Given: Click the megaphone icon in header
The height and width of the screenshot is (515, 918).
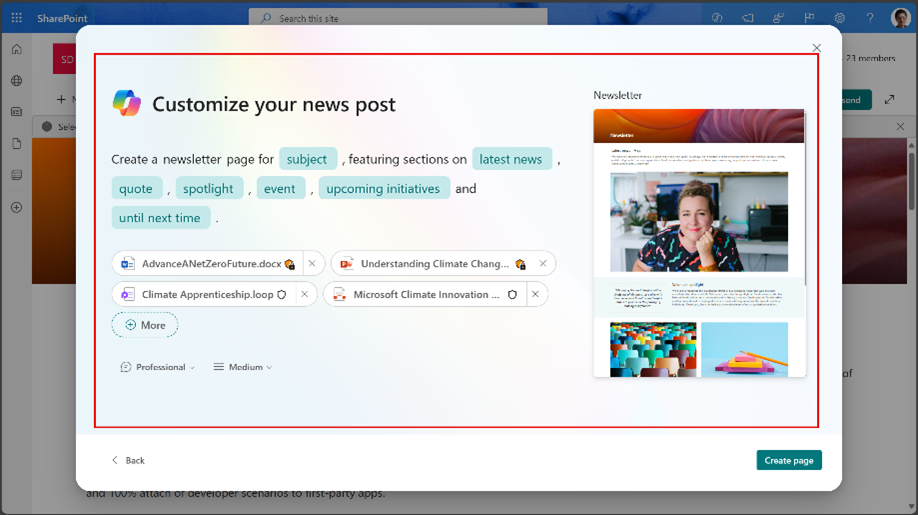Looking at the screenshot, I should click(x=748, y=18).
